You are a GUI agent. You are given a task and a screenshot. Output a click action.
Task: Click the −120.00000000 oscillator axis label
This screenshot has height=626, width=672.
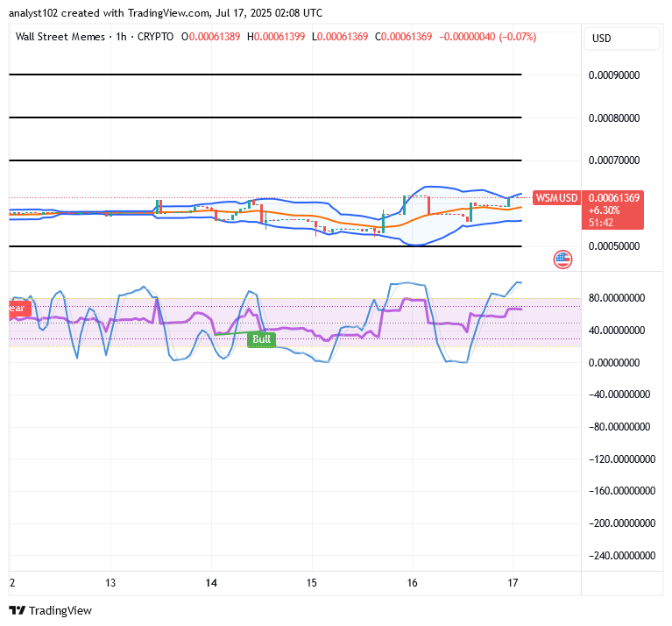[x=622, y=459]
